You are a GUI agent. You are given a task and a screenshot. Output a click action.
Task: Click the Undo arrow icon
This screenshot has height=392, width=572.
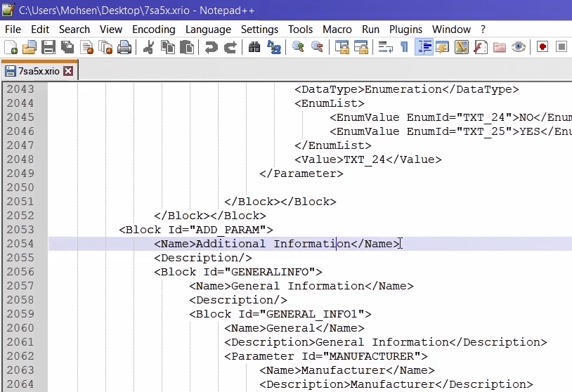tap(211, 47)
